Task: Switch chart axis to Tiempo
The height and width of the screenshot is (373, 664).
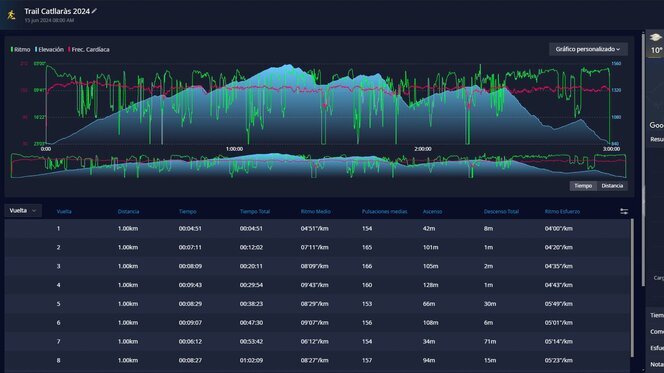Action: point(583,186)
